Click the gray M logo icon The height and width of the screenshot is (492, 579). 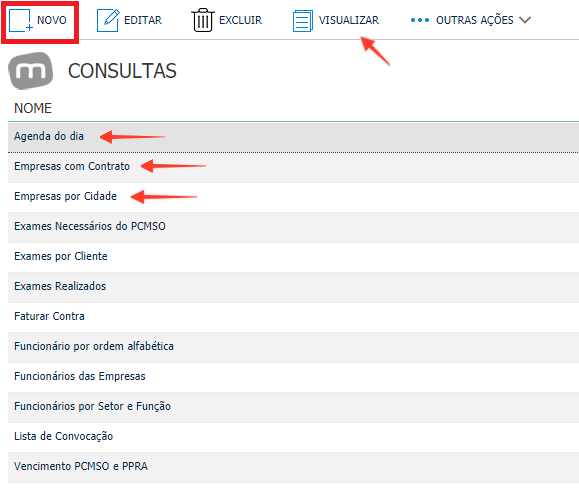[x=31, y=71]
